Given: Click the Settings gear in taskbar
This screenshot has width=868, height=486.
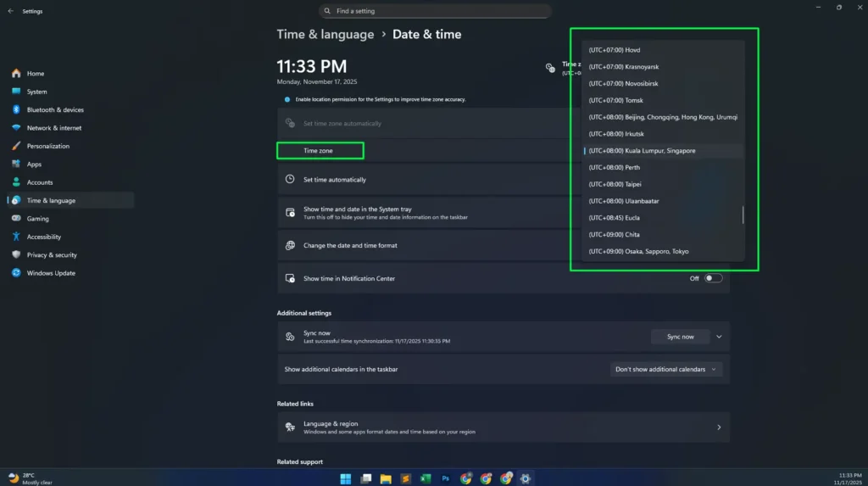Looking at the screenshot, I should (526, 479).
